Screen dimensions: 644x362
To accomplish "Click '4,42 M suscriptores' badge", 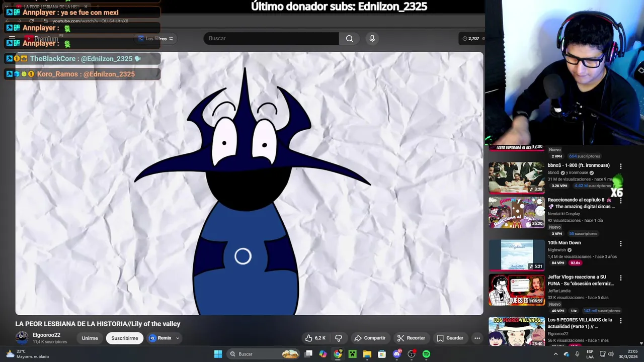I will [x=593, y=186].
